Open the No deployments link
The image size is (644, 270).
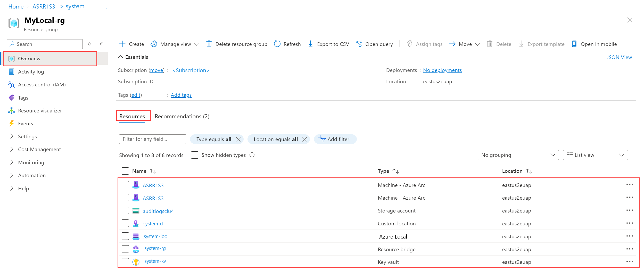click(442, 70)
